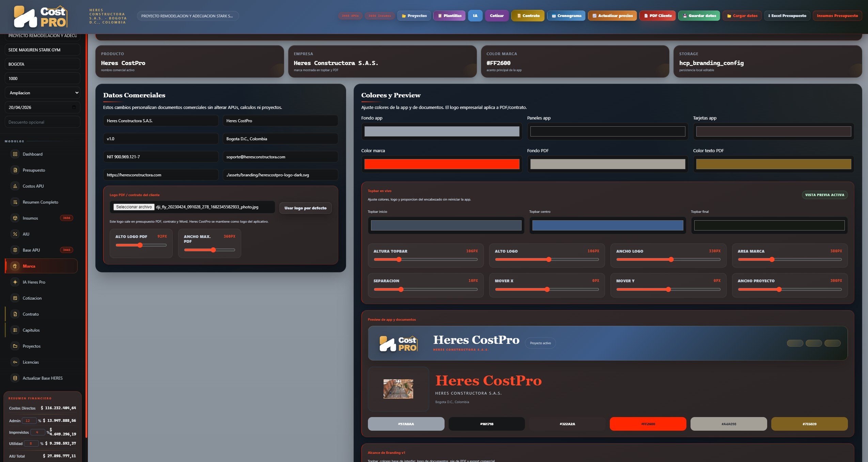868x462 pixels.
Task: Open the Base APU layers icon
Action: tap(15, 250)
